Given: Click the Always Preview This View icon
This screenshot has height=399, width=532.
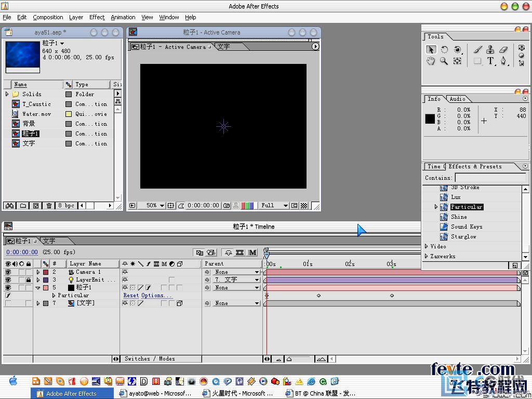Looking at the screenshot, I should (x=132, y=206).
